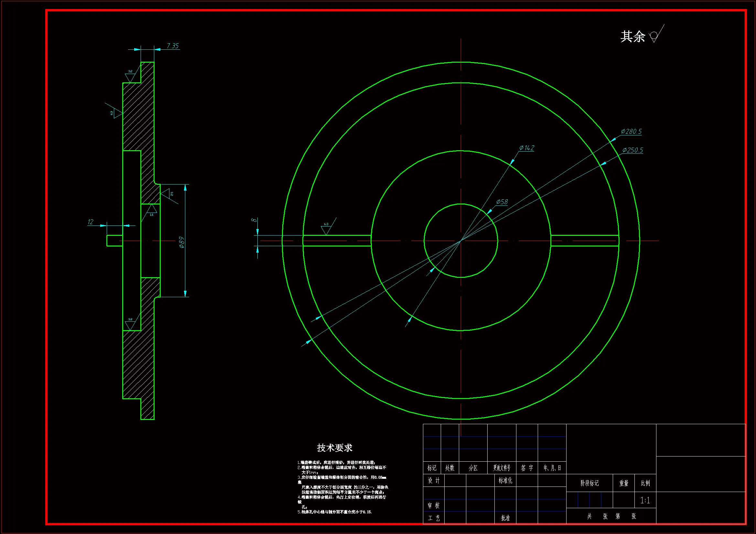
Task: Select the 批准 cell in title block
Action: click(x=505, y=518)
